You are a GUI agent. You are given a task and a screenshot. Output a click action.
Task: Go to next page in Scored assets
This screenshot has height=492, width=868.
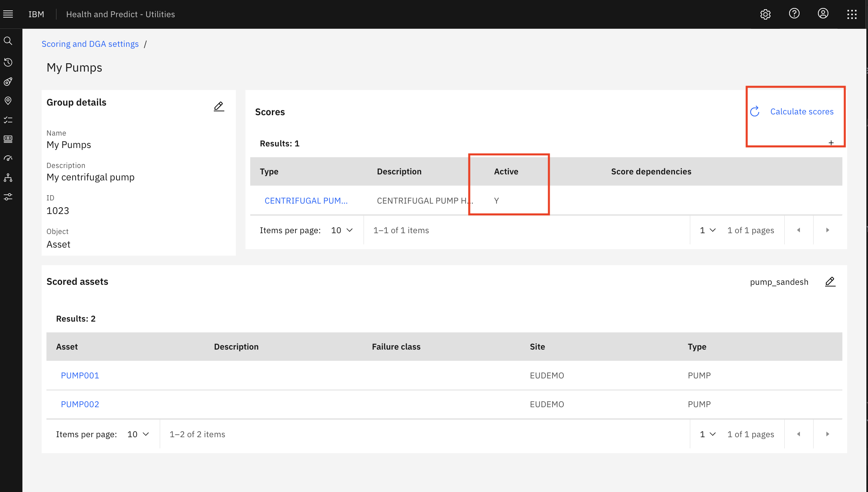828,434
